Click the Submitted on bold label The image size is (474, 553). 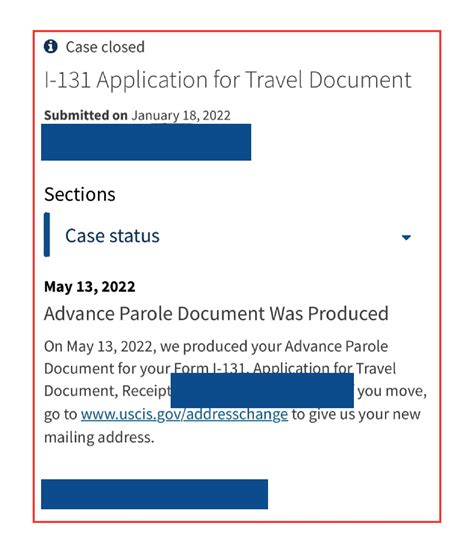(86, 115)
